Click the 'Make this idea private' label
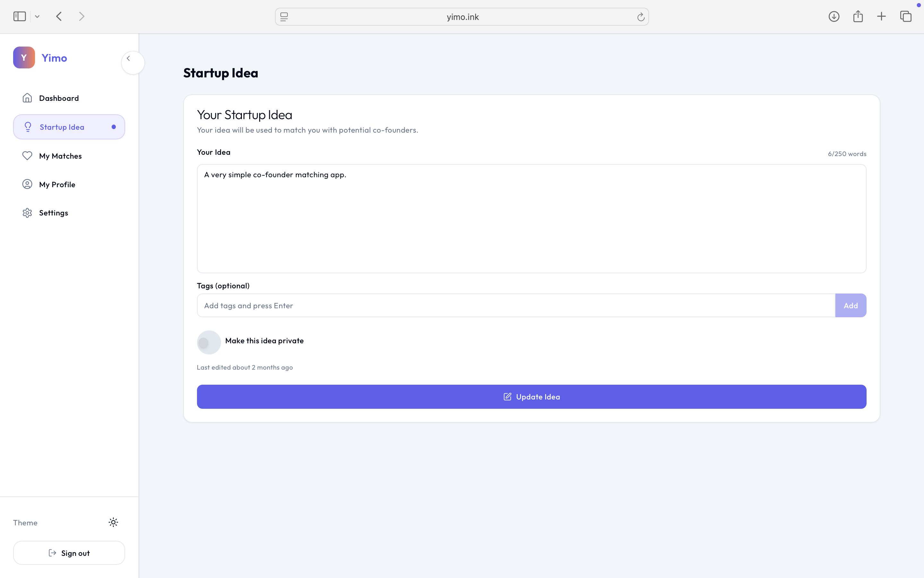 click(x=264, y=341)
